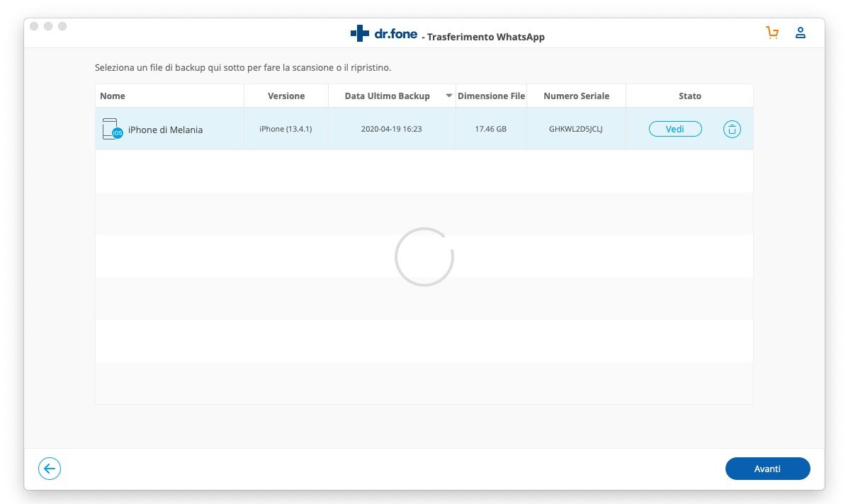Delete the iPhone di Melania backup
The height and width of the screenshot is (504, 853).
click(x=732, y=129)
